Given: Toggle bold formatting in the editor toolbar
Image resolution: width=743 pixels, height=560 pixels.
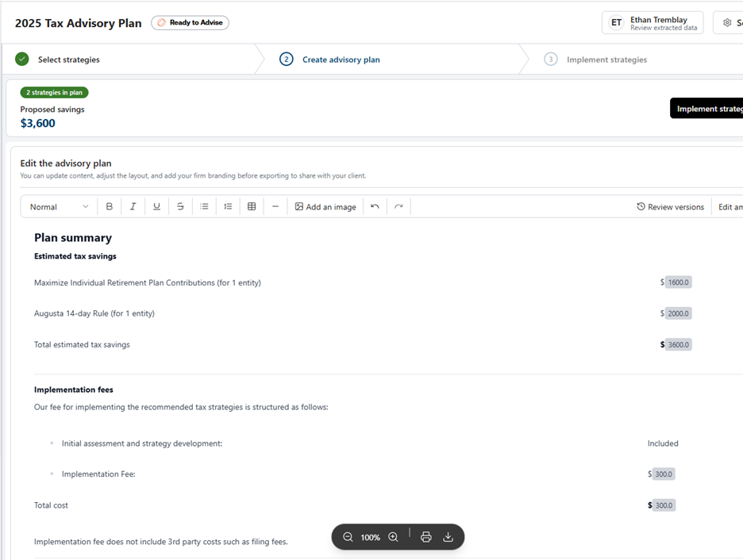Looking at the screenshot, I should point(110,207).
